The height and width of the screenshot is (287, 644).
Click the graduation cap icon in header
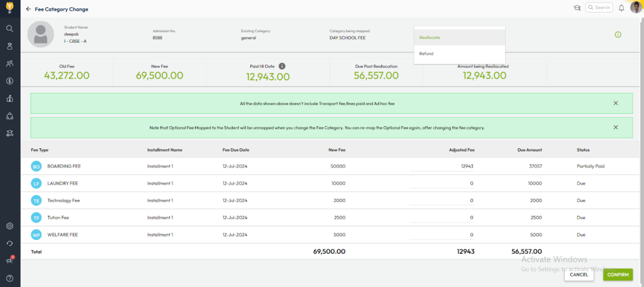pyautogui.click(x=577, y=8)
